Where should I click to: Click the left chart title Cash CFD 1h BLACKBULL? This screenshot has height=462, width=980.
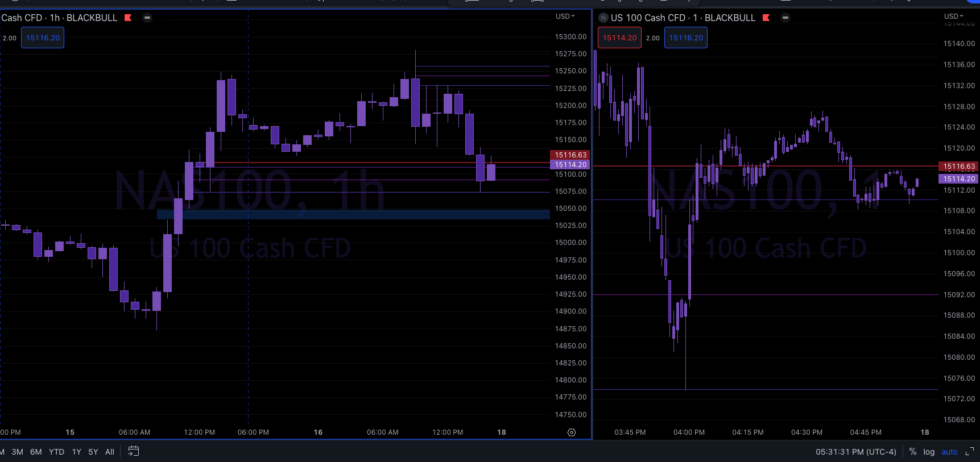pyautogui.click(x=59, y=18)
